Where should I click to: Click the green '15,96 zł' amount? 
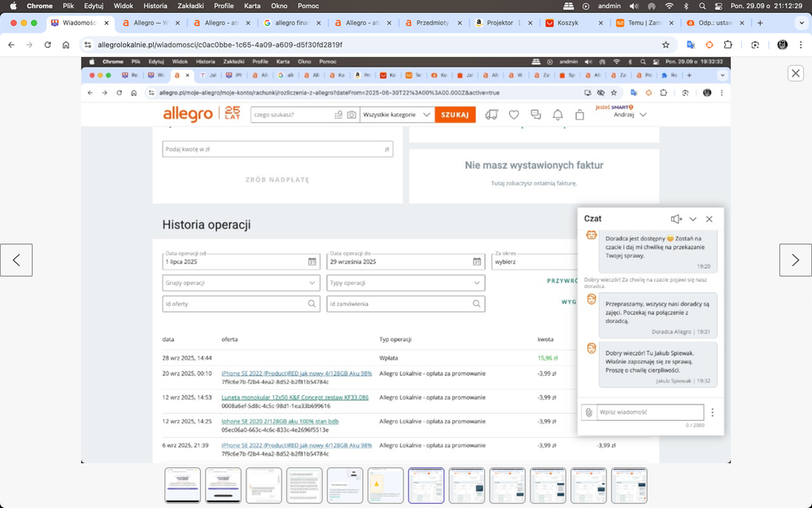548,357
